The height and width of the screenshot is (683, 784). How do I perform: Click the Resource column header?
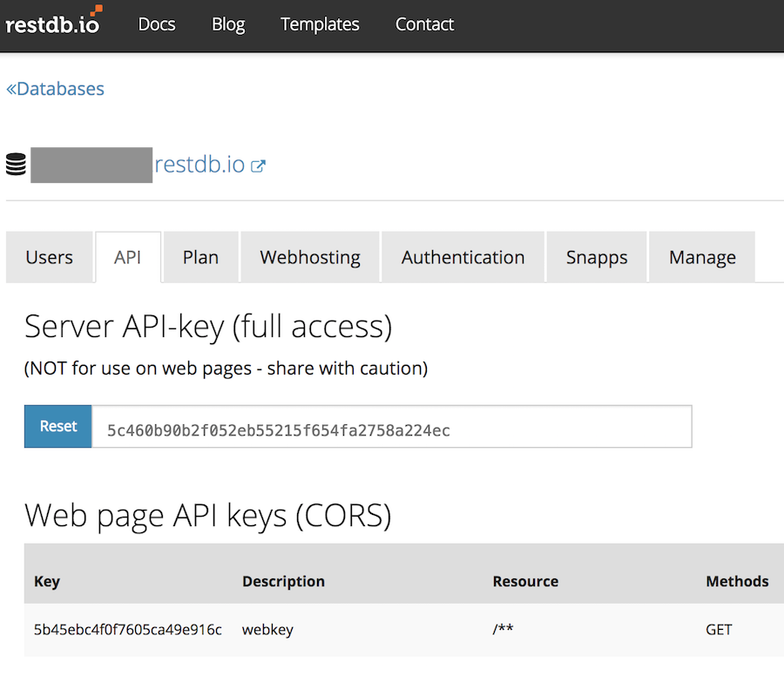525,581
